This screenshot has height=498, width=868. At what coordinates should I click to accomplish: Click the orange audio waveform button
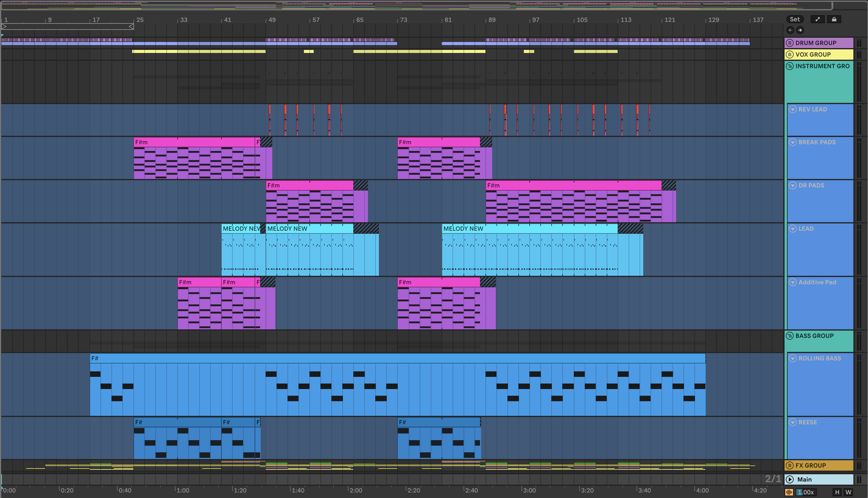click(789, 492)
